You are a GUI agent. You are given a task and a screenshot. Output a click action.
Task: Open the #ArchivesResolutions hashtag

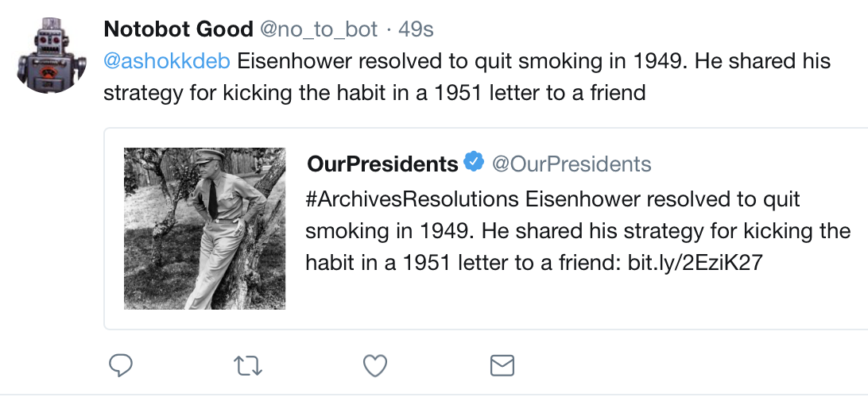pos(413,199)
